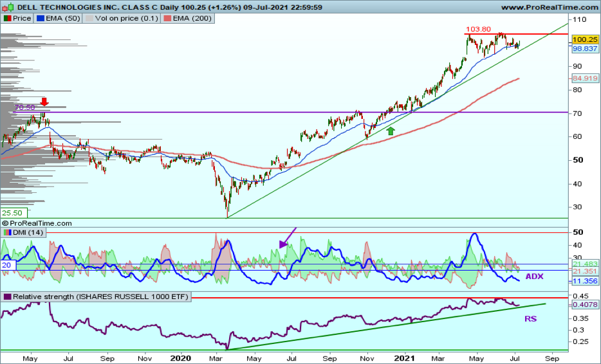Click the 0.25 label on relative strength axis
The image size is (601, 364).
coord(580,341)
